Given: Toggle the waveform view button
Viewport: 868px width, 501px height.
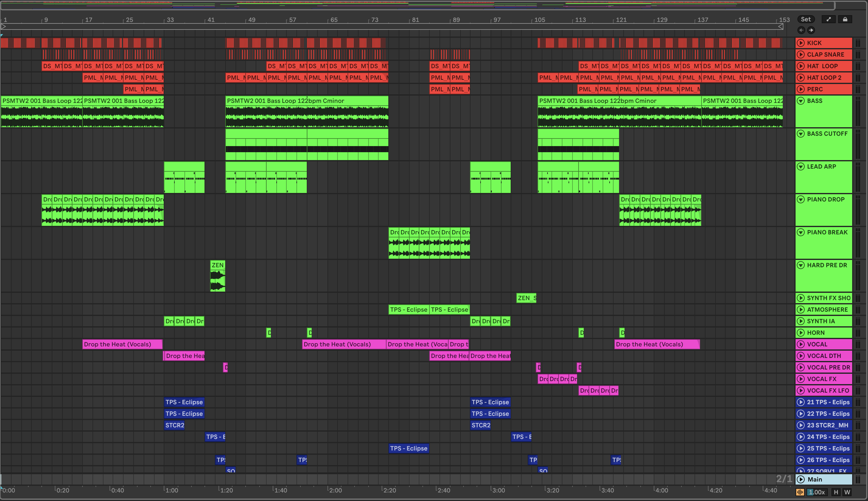Looking at the screenshot, I should 800,492.
